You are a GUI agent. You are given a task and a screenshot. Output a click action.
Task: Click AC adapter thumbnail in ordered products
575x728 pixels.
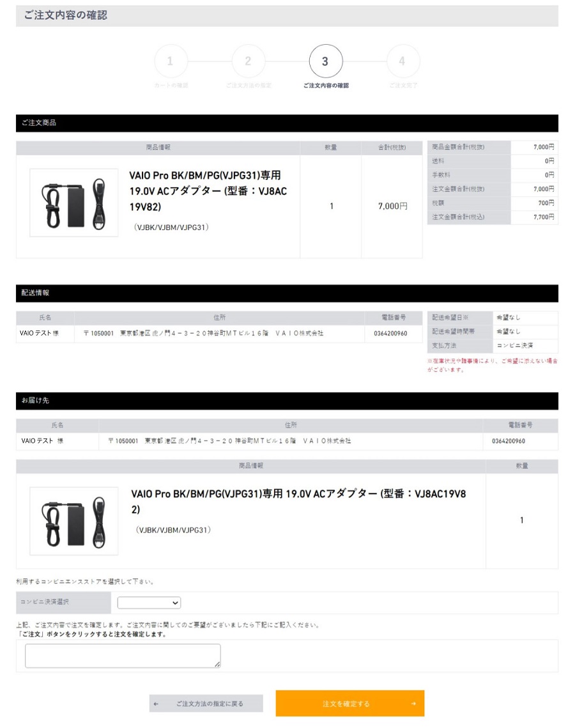click(x=73, y=203)
